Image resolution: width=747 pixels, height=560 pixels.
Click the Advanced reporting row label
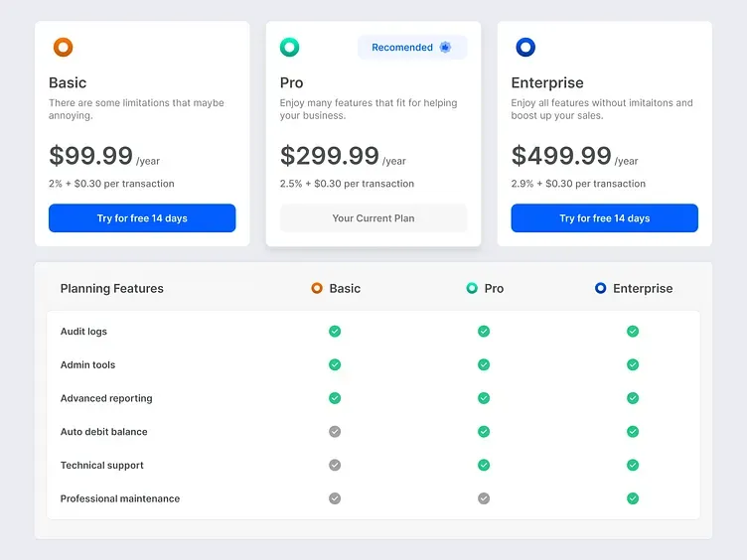106,398
